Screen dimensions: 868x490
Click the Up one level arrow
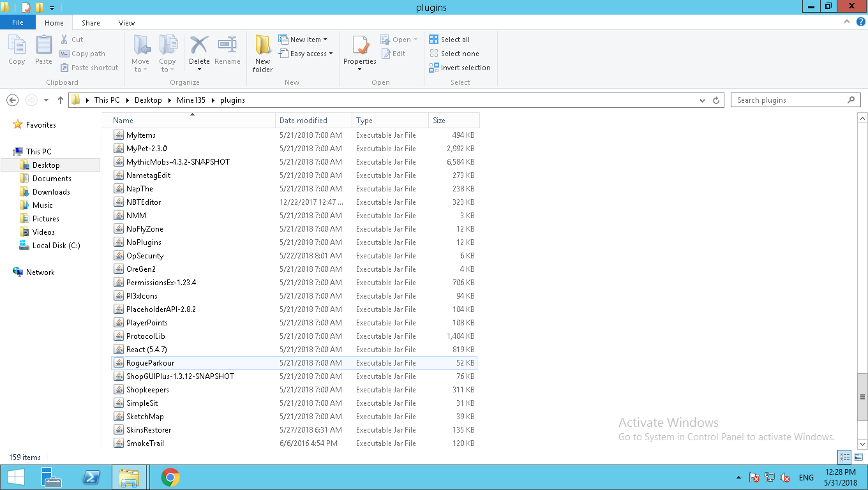point(61,100)
